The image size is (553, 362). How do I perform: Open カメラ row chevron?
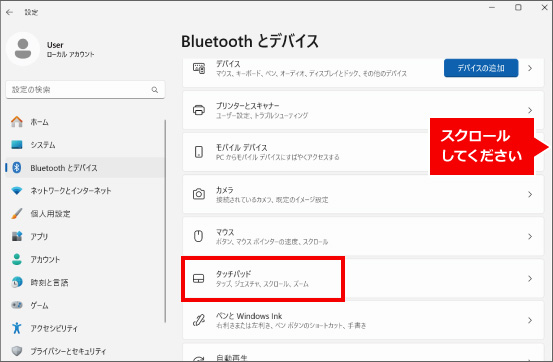[530, 194]
